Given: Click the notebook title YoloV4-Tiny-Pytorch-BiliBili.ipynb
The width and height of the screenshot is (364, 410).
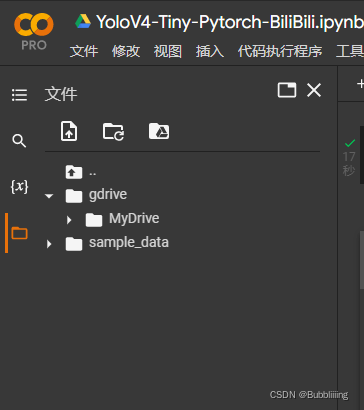Looking at the screenshot, I should [x=230, y=22].
